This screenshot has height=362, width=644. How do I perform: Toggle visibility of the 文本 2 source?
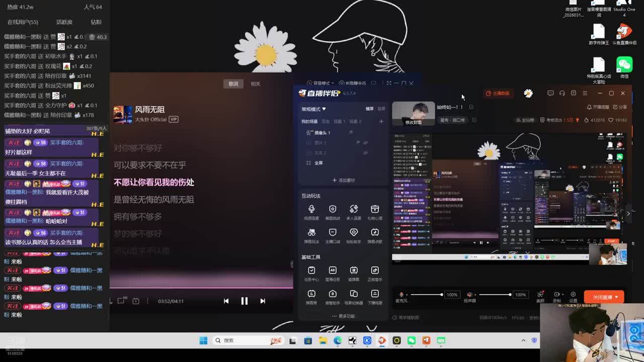click(x=366, y=153)
